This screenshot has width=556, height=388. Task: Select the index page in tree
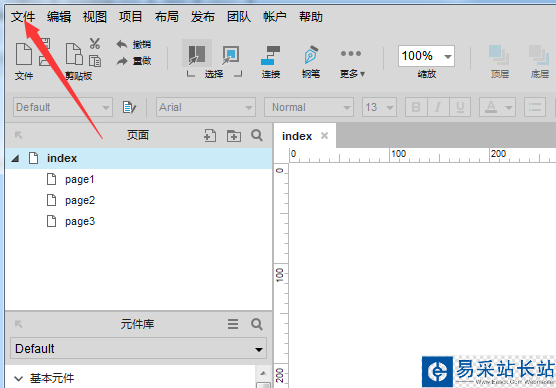coord(139,158)
